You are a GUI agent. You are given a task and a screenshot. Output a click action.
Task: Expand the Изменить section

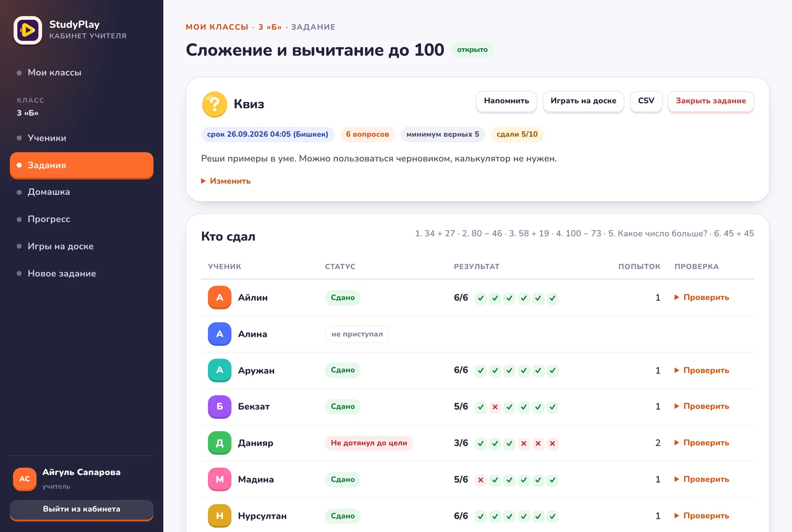point(226,181)
